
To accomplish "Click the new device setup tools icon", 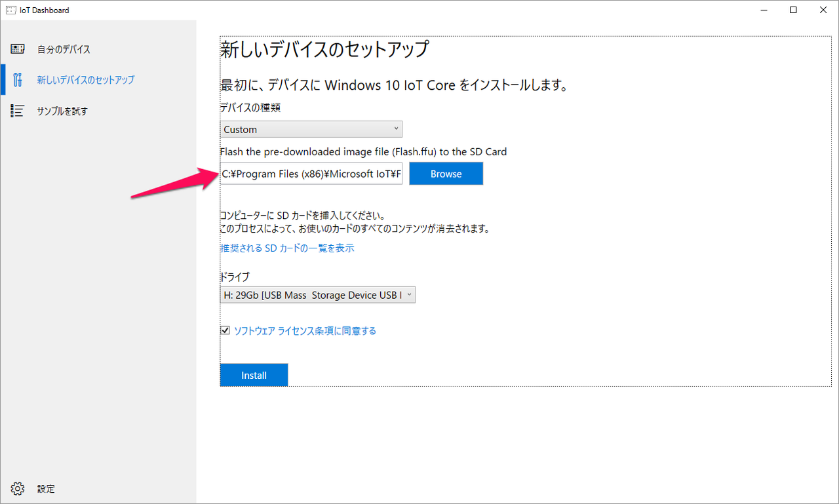I will tap(18, 80).
